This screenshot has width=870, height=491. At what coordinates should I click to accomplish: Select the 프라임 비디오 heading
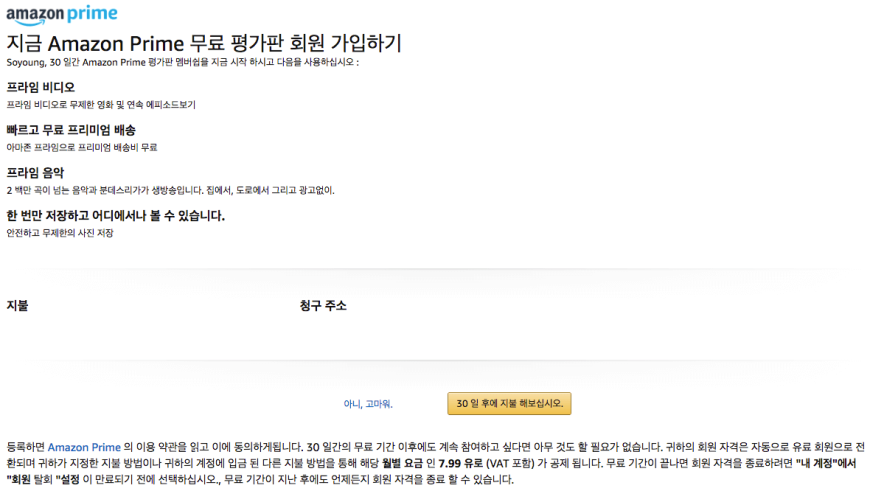(x=41, y=87)
